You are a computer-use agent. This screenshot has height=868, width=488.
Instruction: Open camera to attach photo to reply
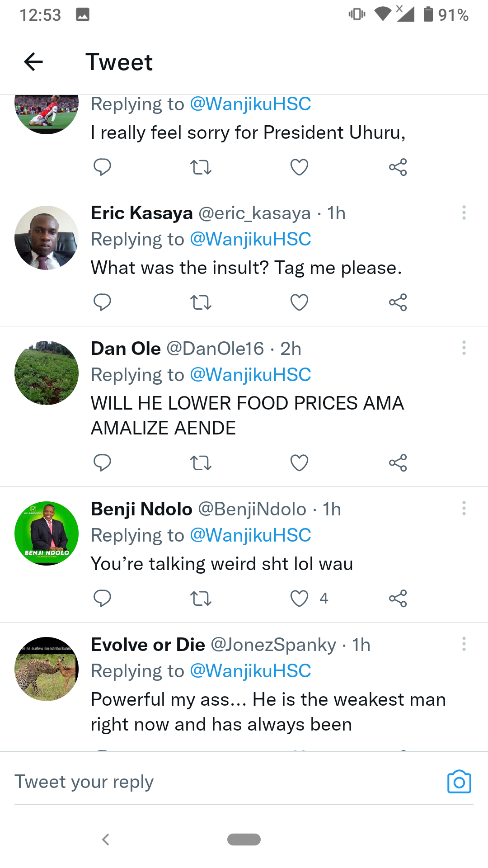[459, 782]
